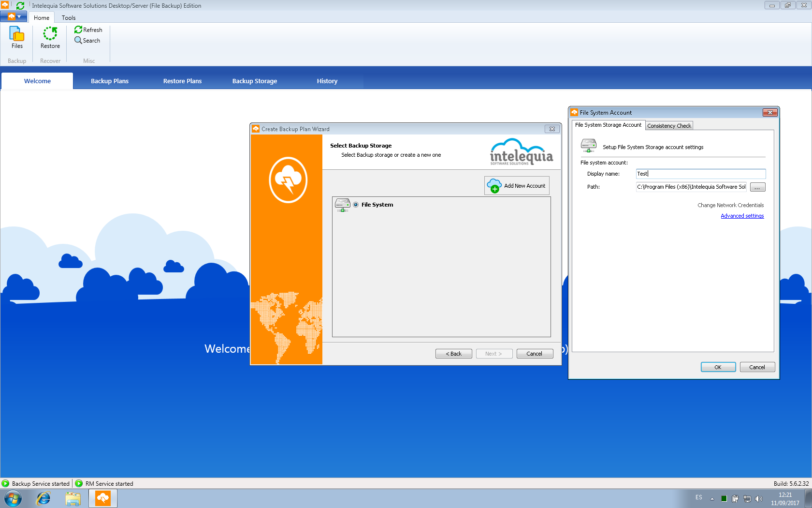Select the File System Storage Account tab

[x=608, y=125]
